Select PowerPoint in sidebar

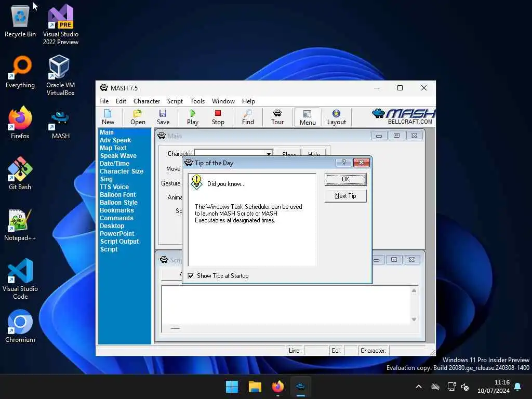[117, 234]
